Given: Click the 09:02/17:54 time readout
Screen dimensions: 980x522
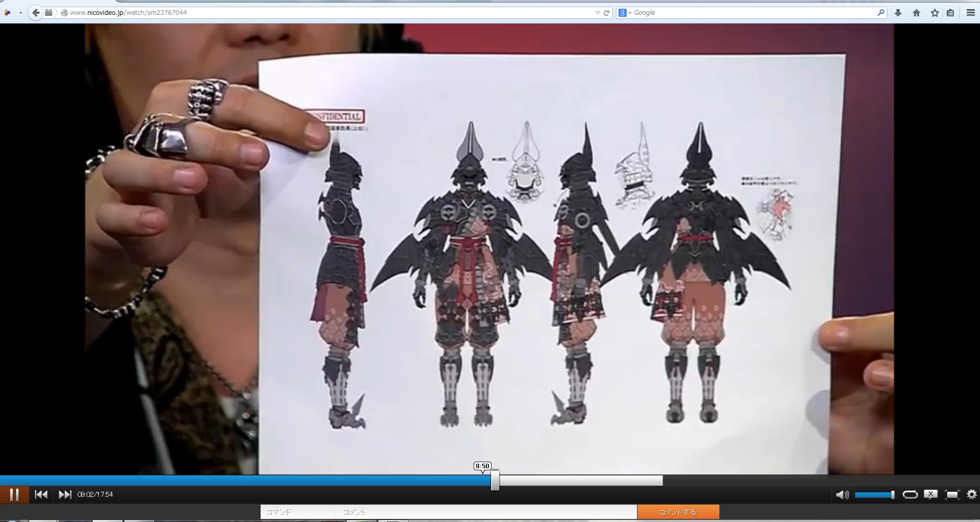Looking at the screenshot, I should (95, 495).
